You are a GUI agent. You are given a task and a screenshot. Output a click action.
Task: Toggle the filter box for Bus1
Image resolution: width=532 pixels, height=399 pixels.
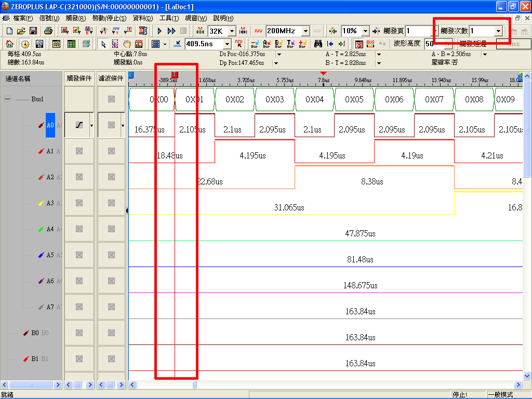point(111,99)
